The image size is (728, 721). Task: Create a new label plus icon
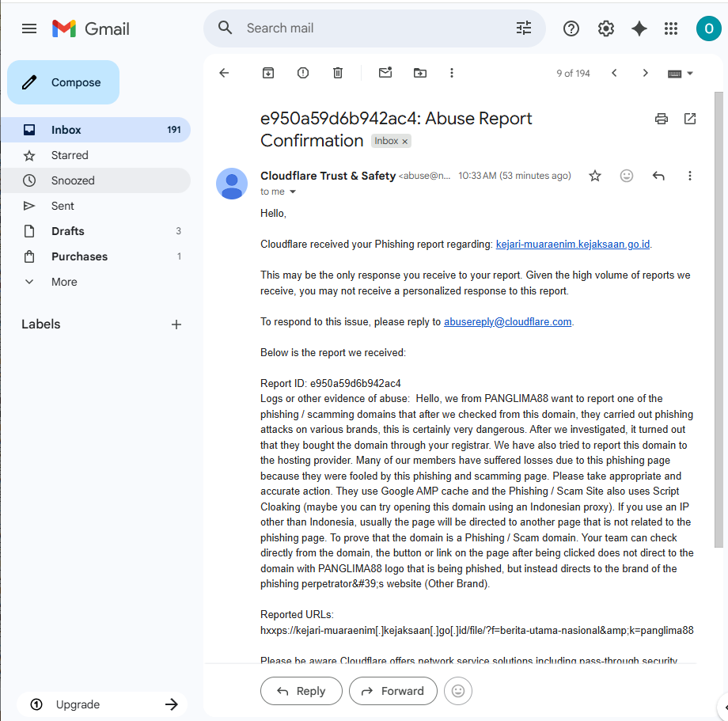click(x=176, y=324)
